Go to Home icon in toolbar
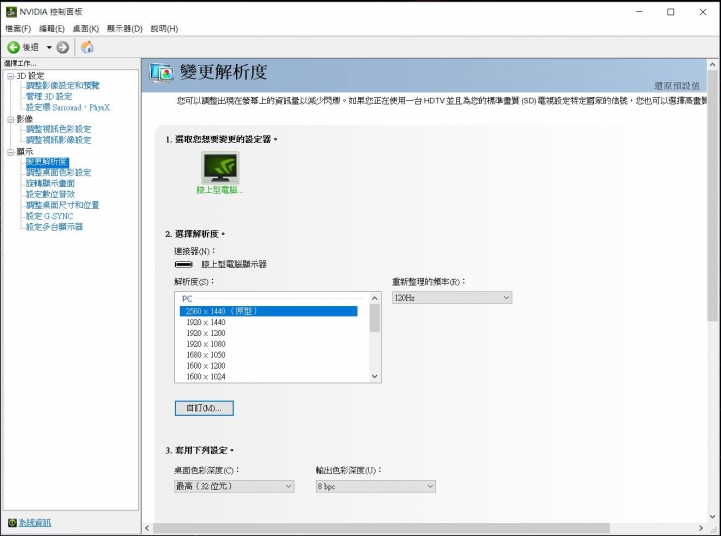 [x=87, y=47]
